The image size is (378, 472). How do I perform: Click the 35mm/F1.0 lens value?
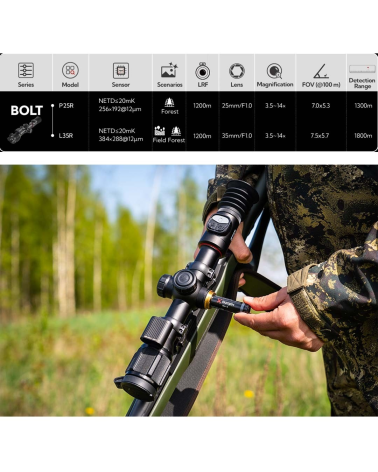[x=237, y=136]
